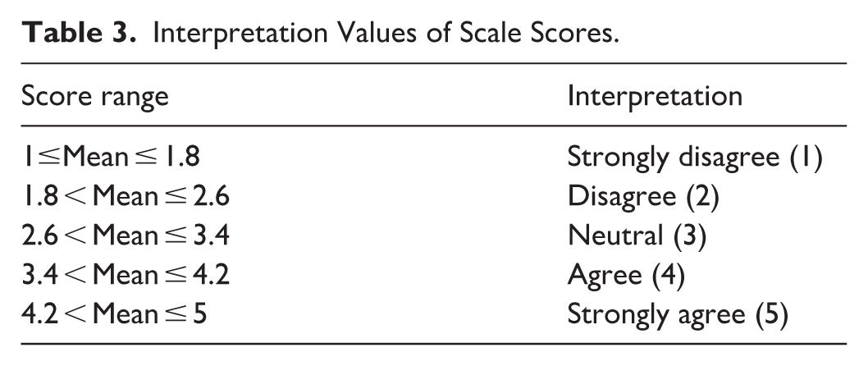The image size is (868, 366).
Task: Click the bottom border line of the table
Action: click(x=434, y=344)
